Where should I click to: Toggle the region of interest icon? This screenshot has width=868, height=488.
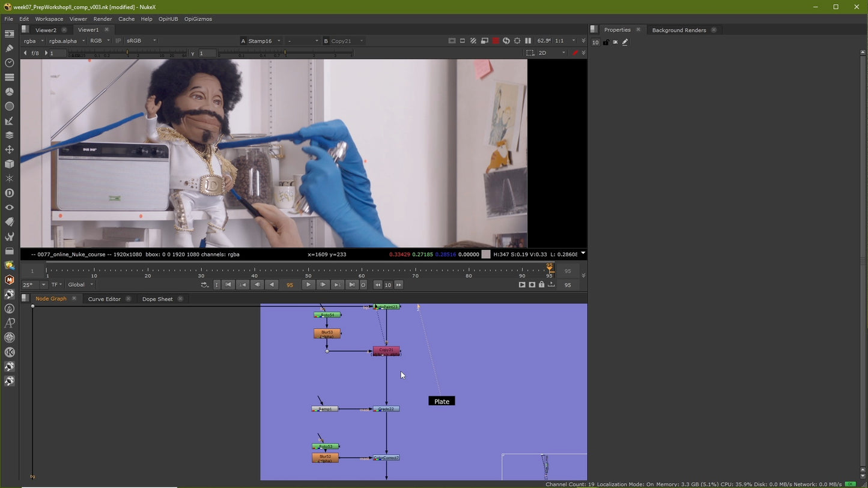tap(530, 53)
